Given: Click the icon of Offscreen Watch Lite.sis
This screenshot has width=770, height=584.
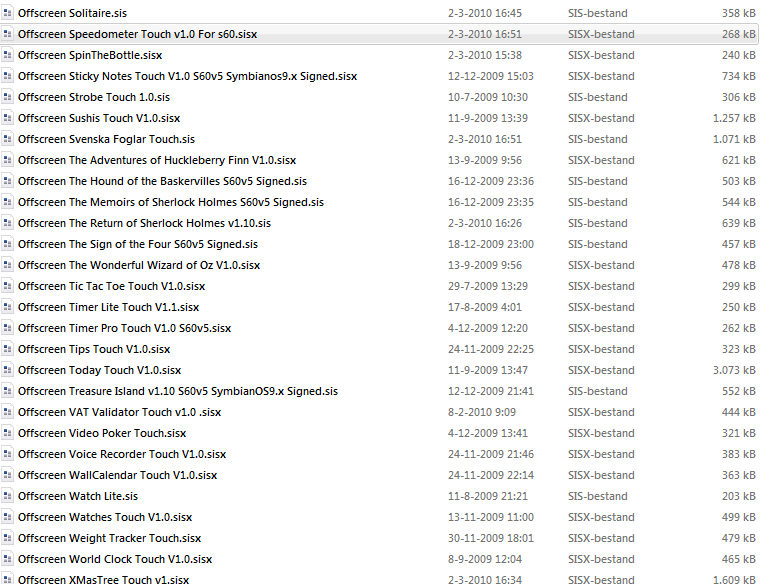Looking at the screenshot, I should (7, 497).
